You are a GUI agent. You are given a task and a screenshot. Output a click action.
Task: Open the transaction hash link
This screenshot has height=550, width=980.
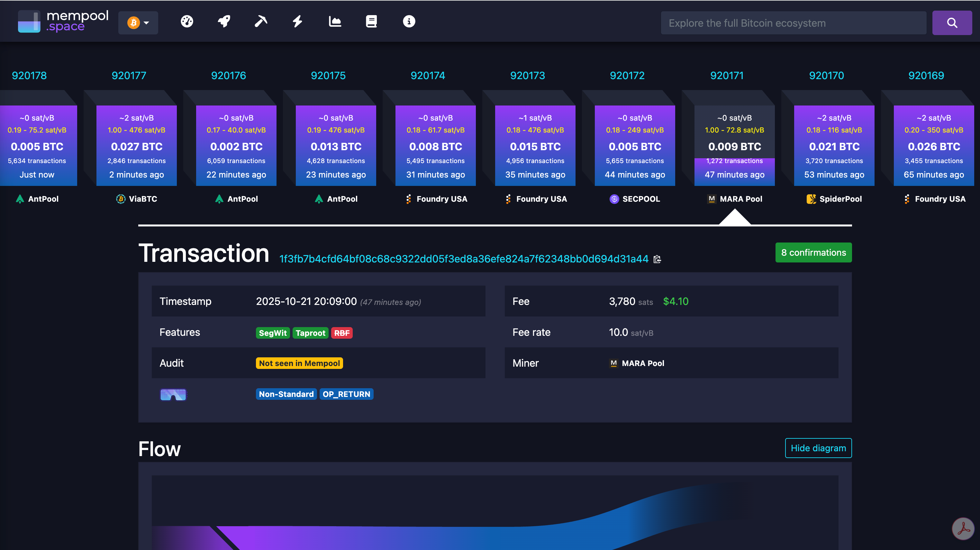[x=463, y=259]
